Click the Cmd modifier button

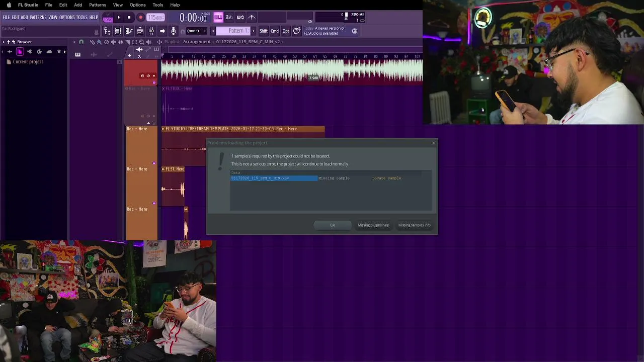pos(275,31)
